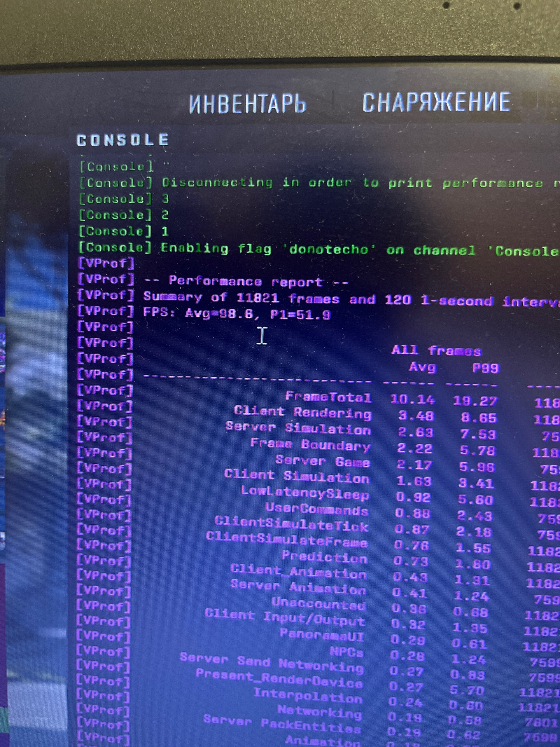This screenshot has width=560, height=747.
Task: Click the Frame Boundary row label
Action: point(310,444)
